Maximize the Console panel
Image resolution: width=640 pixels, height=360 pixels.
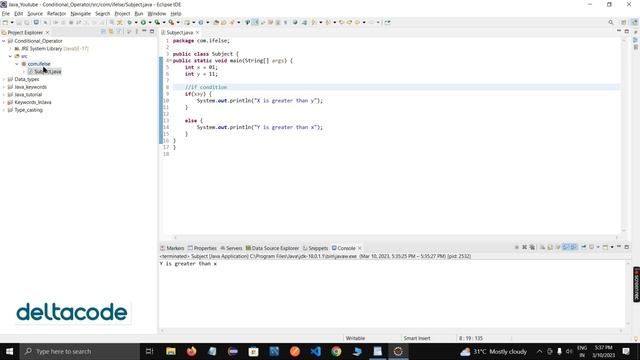pyautogui.click(x=627, y=247)
